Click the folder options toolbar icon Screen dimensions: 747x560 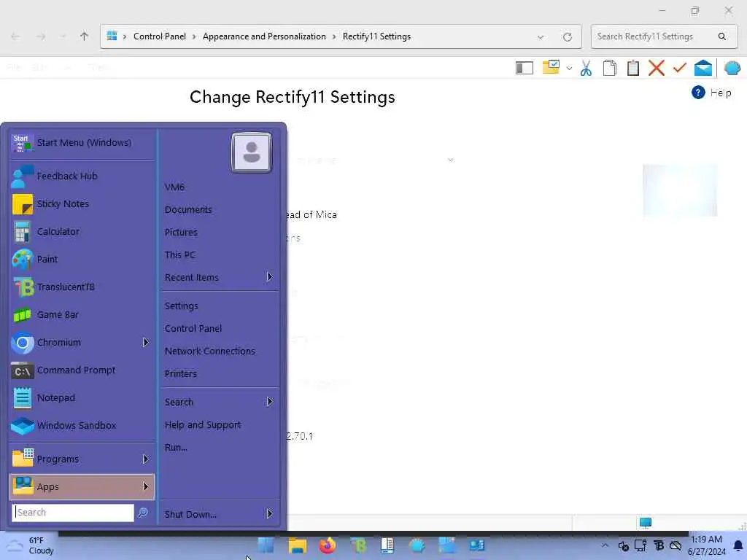pyautogui.click(x=551, y=67)
